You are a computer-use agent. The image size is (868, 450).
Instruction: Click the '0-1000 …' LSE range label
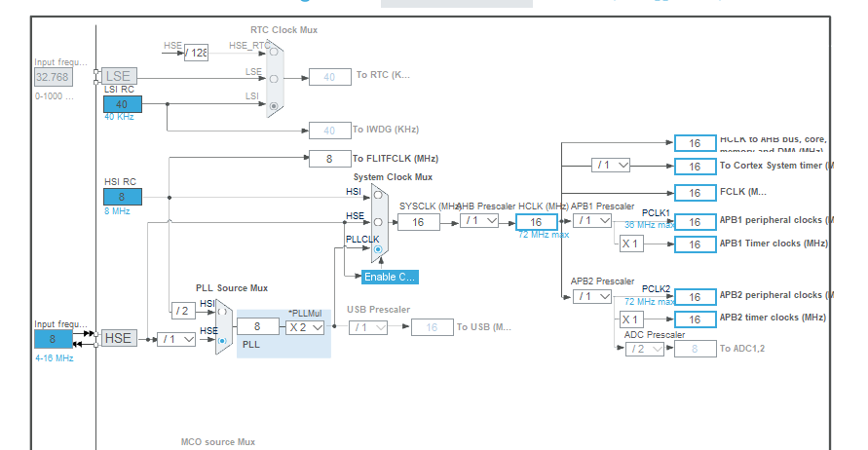(55, 96)
